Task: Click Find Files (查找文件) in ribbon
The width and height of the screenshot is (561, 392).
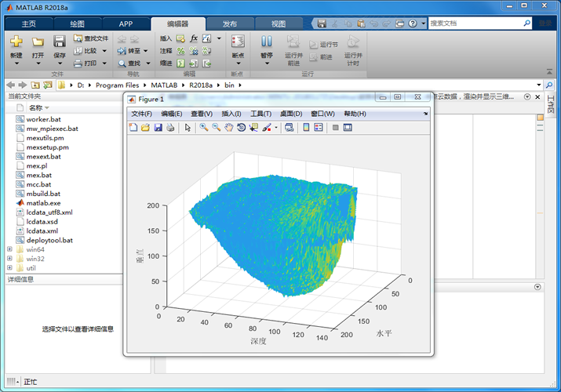Action: (x=91, y=38)
